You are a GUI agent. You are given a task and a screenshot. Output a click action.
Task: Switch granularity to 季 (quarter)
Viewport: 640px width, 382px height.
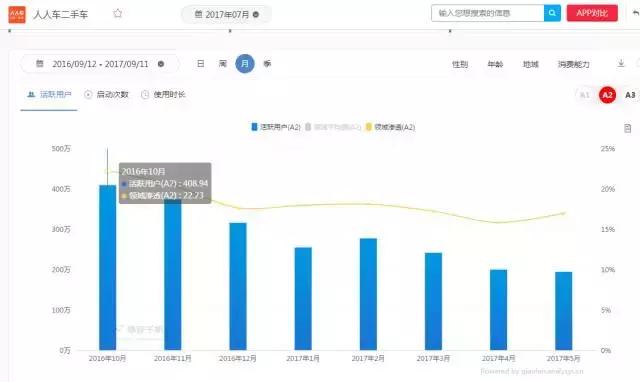pyautogui.click(x=267, y=64)
